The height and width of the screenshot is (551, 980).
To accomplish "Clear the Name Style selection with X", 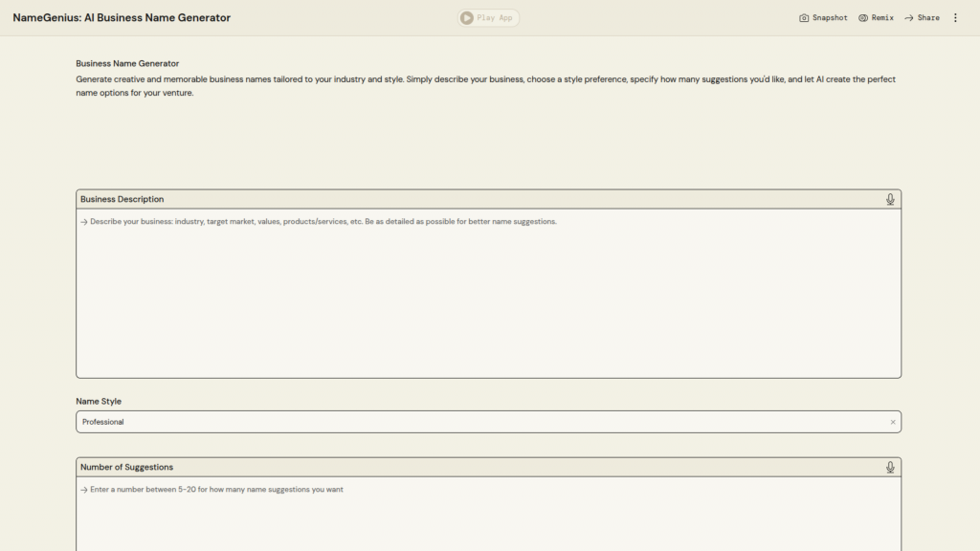I will pyautogui.click(x=893, y=422).
